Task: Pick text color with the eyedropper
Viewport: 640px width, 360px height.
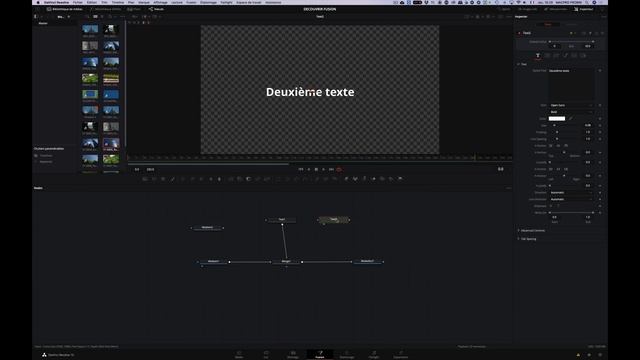Action: click(571, 118)
